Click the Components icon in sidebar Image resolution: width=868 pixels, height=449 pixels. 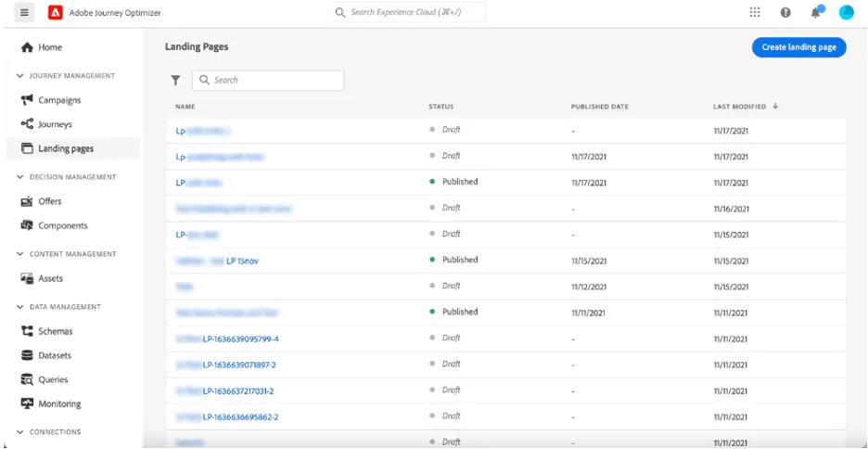(x=27, y=225)
